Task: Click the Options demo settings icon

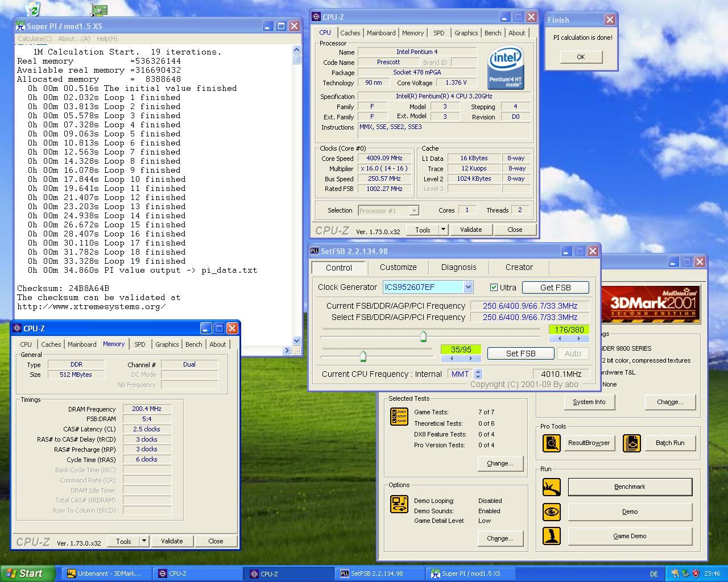Action: click(x=399, y=504)
